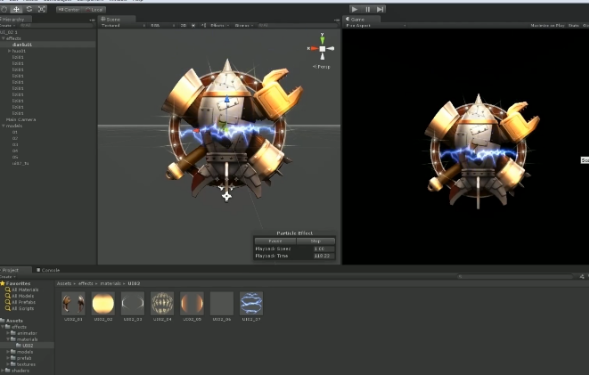This screenshot has width=589, height=375.
Task: Select the Assets root folder
Action: 12,321
